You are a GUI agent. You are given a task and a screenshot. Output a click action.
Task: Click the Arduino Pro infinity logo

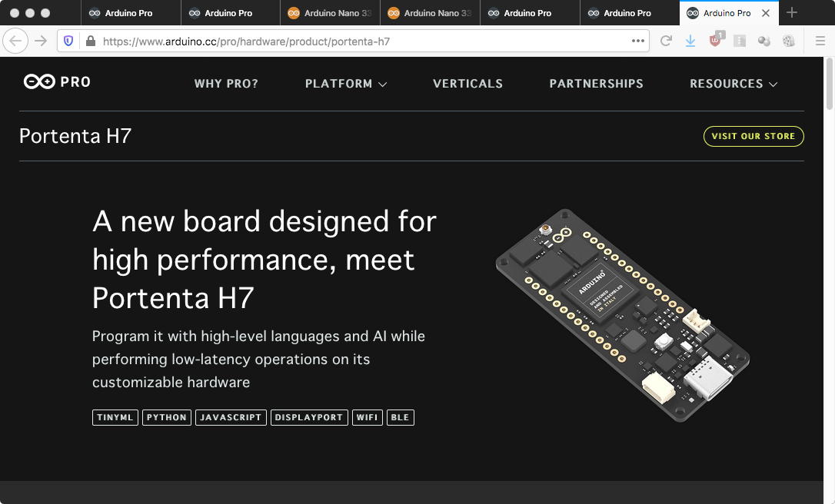pyautogui.click(x=57, y=81)
